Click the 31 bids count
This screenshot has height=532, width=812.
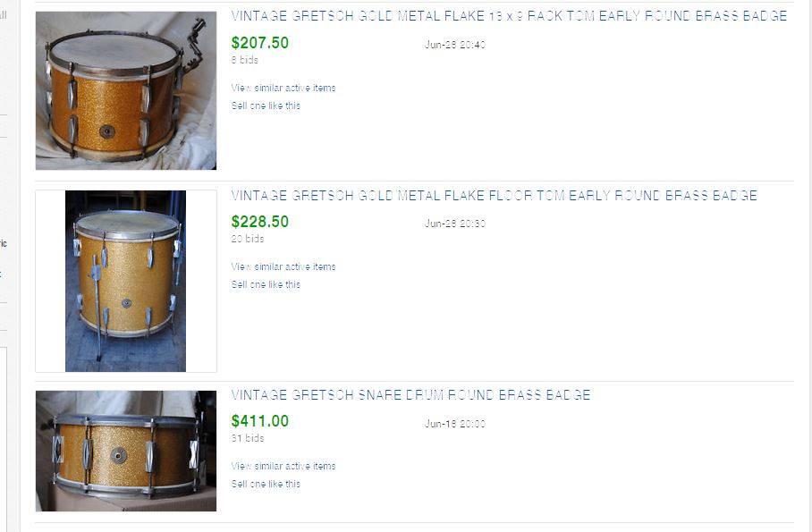coord(247,438)
